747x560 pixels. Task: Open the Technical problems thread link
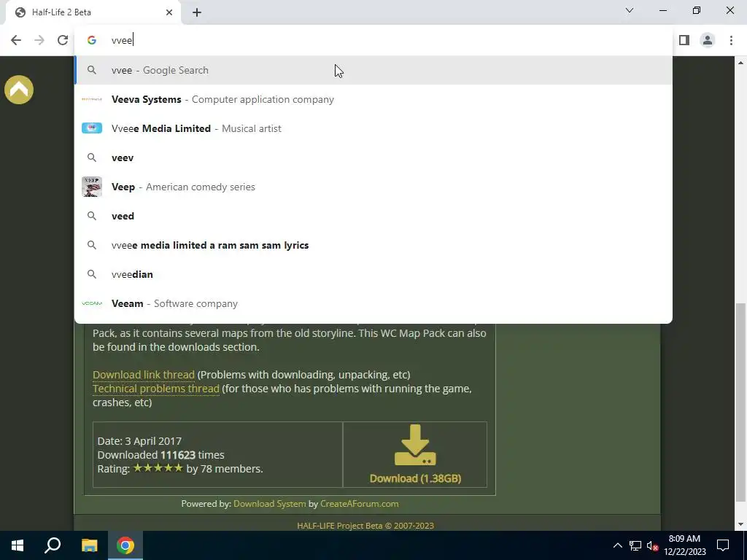click(x=156, y=389)
